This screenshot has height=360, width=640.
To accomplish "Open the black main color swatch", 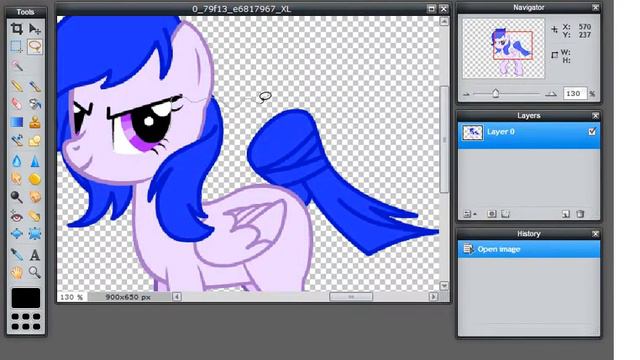I will point(26,298).
